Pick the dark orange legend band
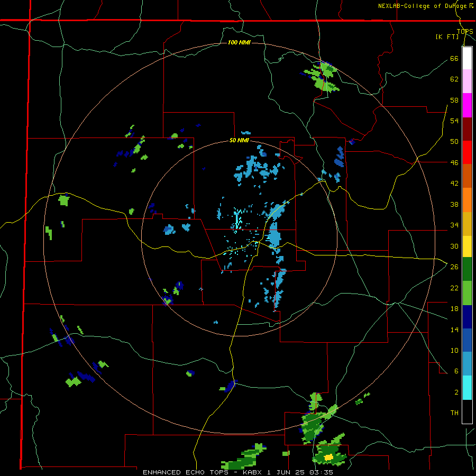The image size is (476, 476). 467,176
